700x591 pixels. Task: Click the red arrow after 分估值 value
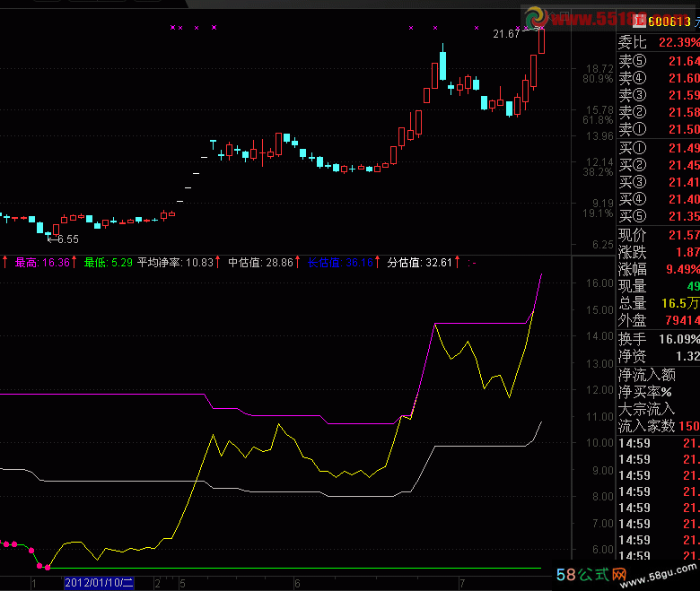pos(459,263)
